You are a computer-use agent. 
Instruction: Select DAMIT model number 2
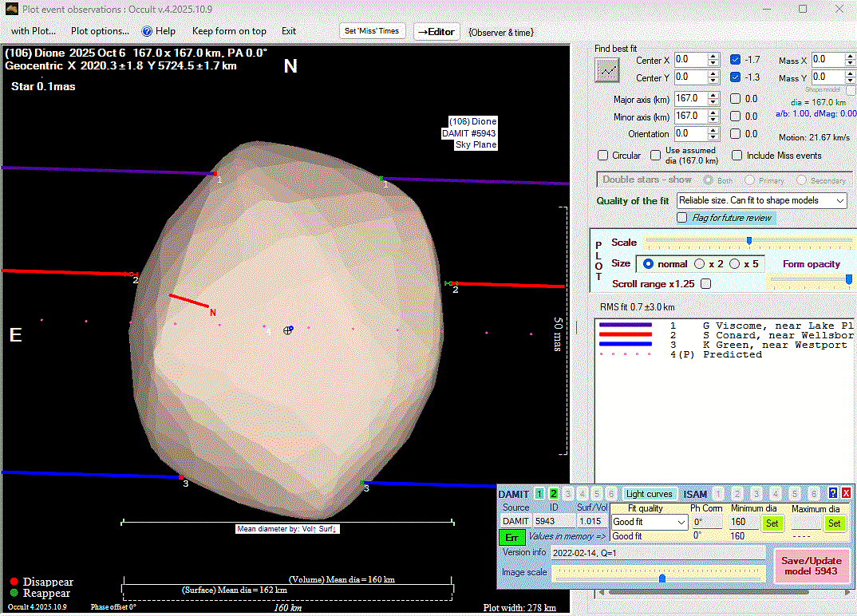(554, 494)
